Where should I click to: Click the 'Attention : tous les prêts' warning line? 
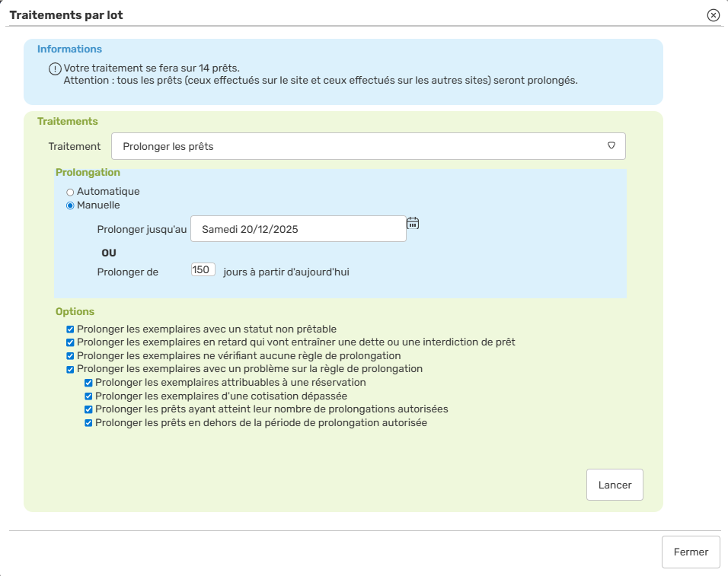[321, 80]
